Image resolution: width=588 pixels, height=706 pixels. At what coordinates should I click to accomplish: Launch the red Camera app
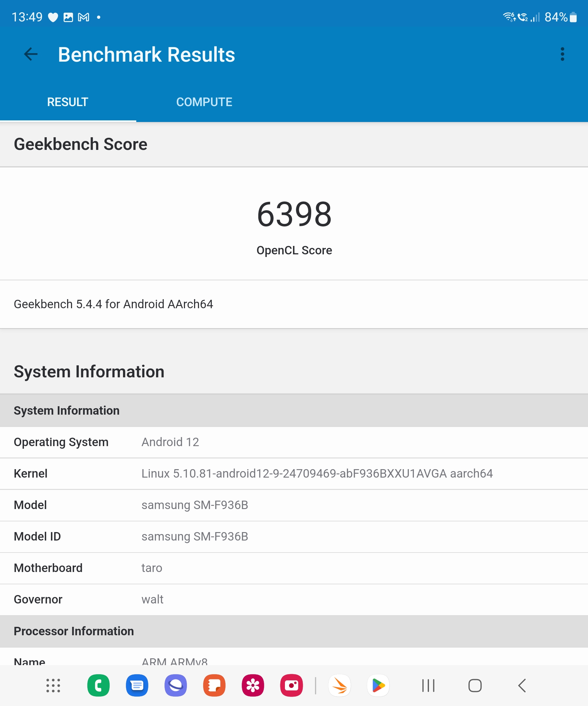291,686
